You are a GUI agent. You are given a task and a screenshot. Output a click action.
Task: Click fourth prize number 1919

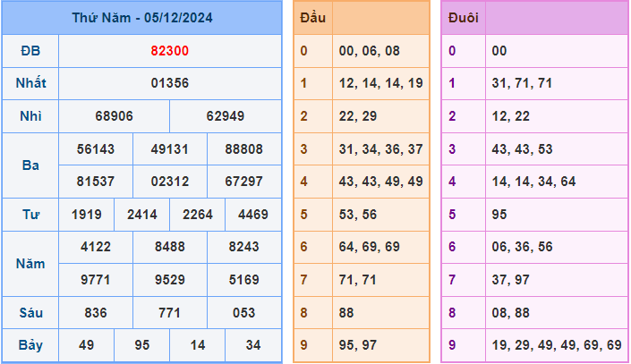click(x=86, y=215)
